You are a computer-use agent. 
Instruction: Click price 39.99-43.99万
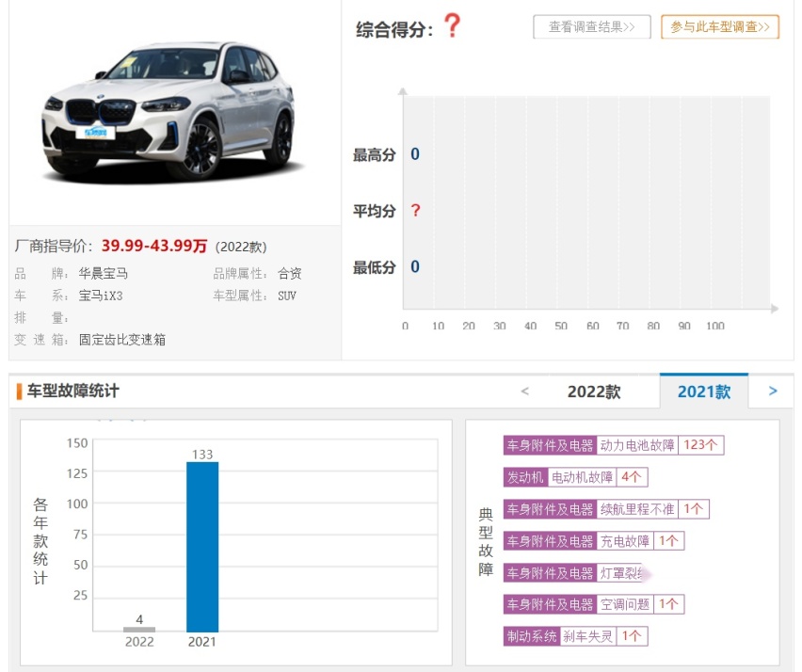click(154, 246)
